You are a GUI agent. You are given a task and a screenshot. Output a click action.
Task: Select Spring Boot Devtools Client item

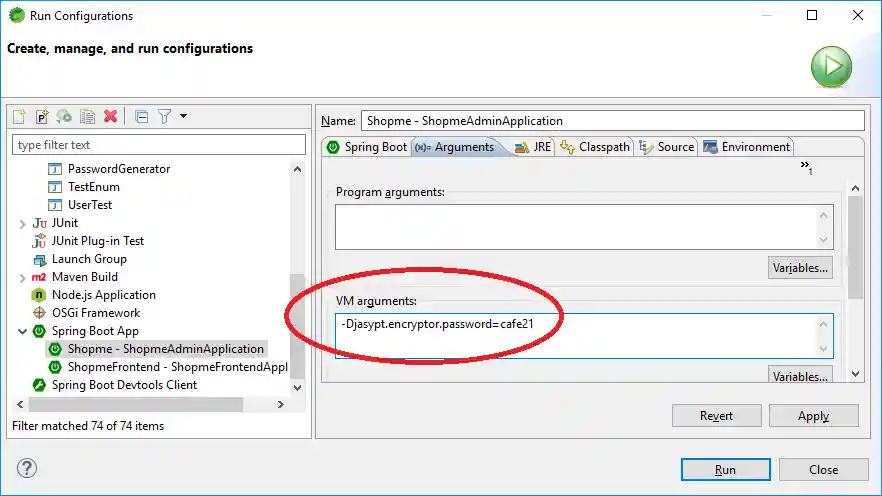pyautogui.click(x=124, y=385)
